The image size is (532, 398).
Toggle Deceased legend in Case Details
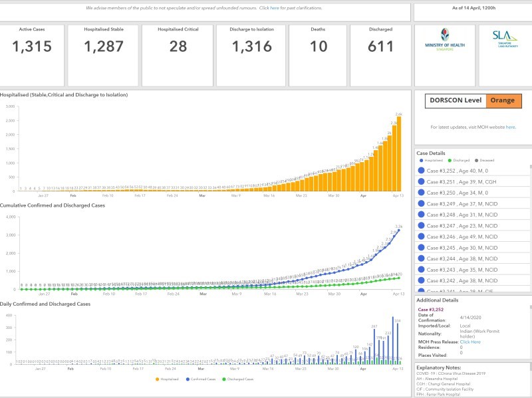coord(485,160)
